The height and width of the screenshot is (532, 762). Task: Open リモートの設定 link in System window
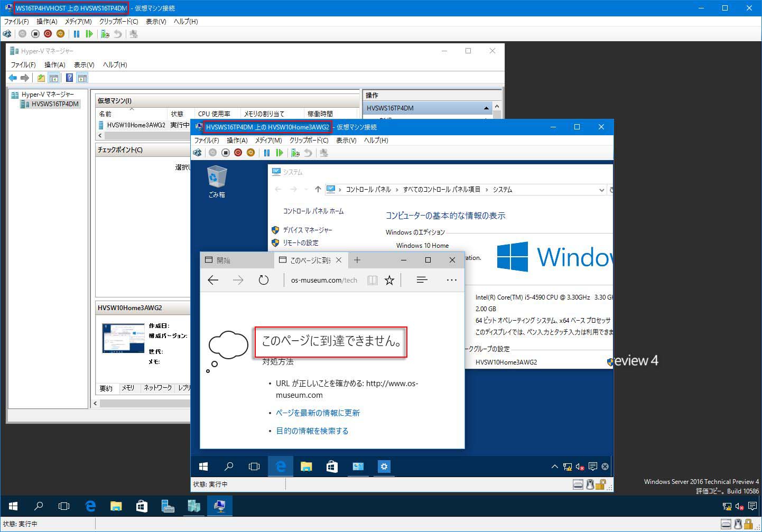pyautogui.click(x=301, y=243)
